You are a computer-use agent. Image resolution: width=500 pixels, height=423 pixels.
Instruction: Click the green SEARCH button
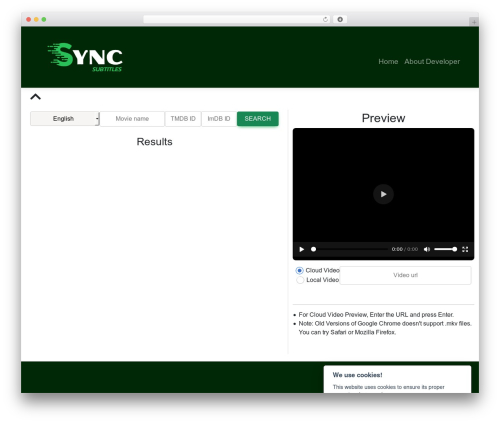258,119
